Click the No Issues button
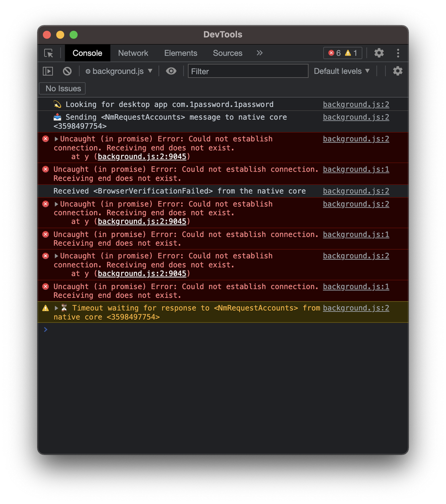This screenshot has height=504, width=446. 63,88
